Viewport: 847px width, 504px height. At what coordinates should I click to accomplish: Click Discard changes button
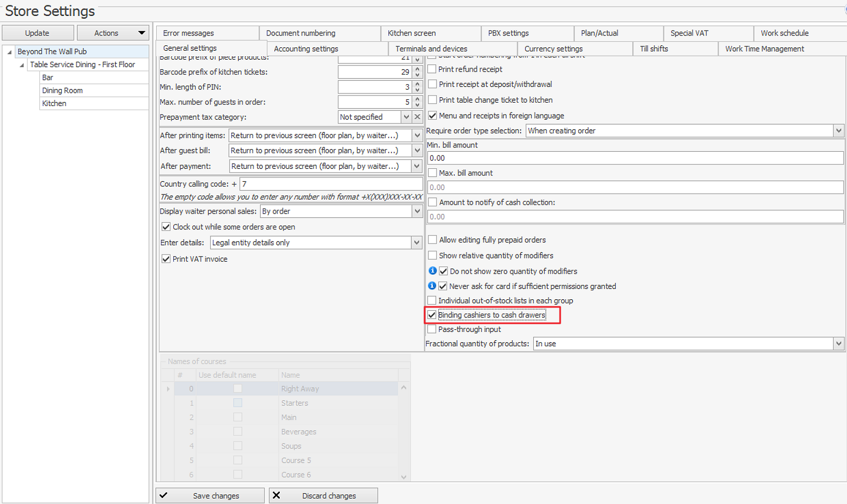click(x=323, y=496)
